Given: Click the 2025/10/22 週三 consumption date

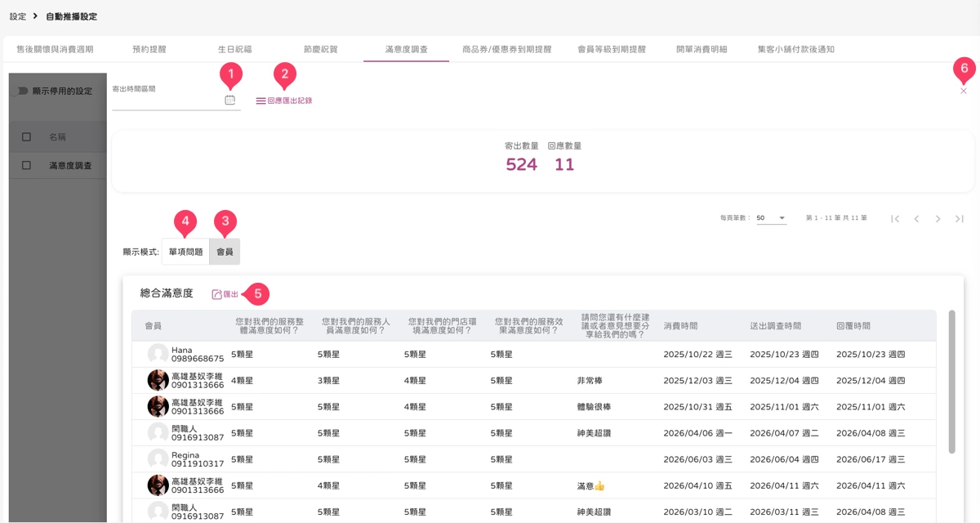Looking at the screenshot, I should [697, 355].
